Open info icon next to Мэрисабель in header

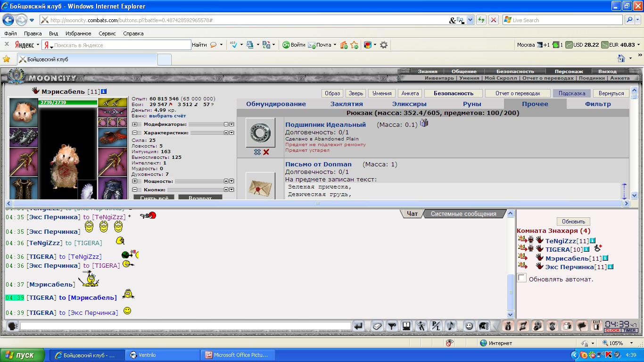[104, 91]
